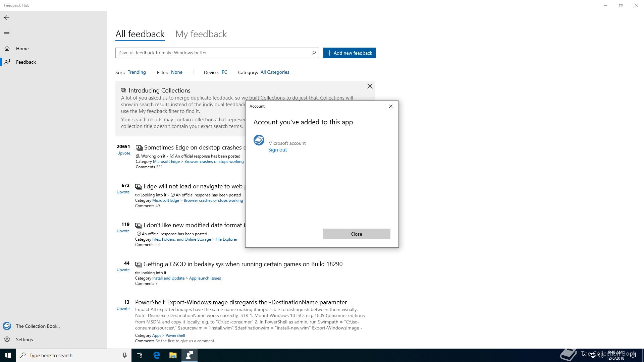
Task: Open the Filter None dropdown
Action: tap(177, 72)
